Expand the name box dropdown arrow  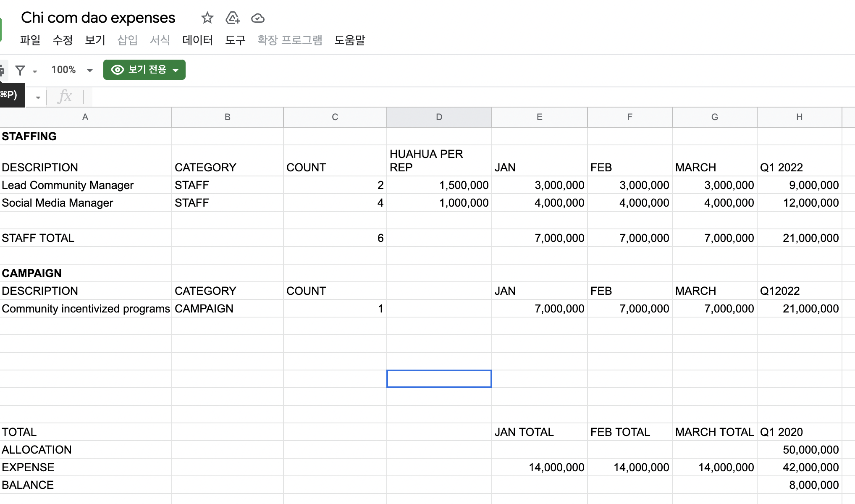(38, 97)
